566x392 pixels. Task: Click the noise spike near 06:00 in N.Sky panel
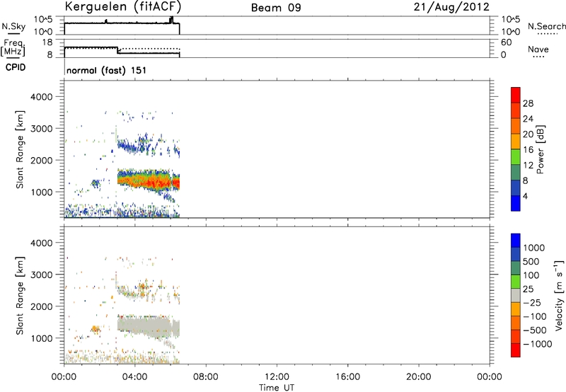coord(171,20)
